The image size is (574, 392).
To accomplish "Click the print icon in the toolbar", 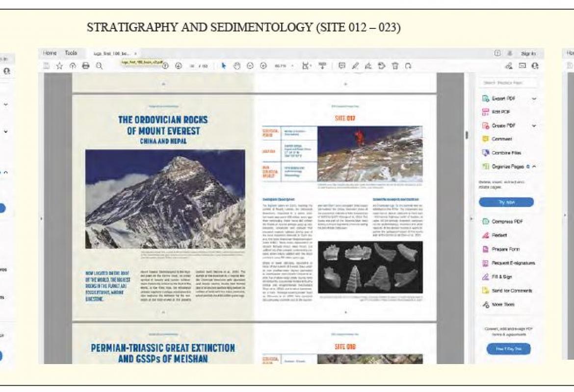I will 85,66.
